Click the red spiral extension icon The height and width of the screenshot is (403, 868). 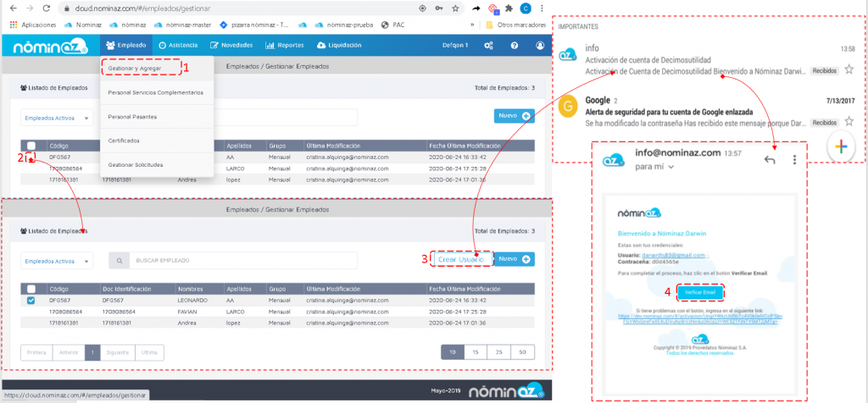click(x=492, y=8)
